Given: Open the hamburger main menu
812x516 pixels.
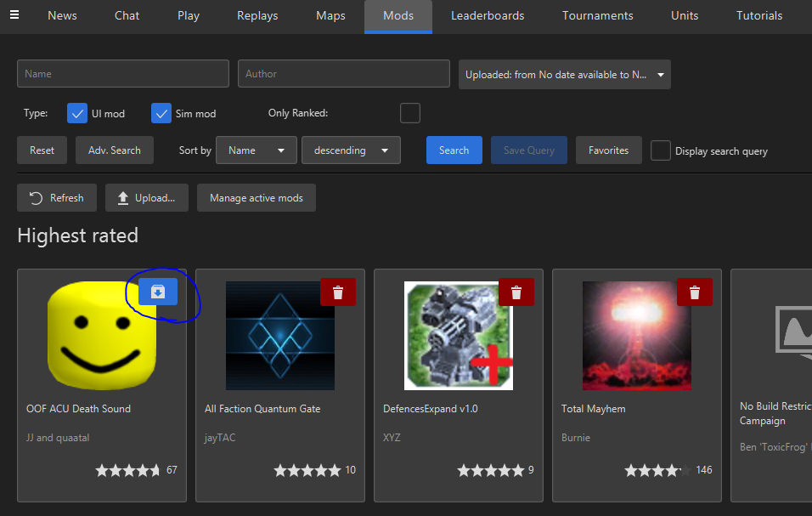Looking at the screenshot, I should click(14, 14).
